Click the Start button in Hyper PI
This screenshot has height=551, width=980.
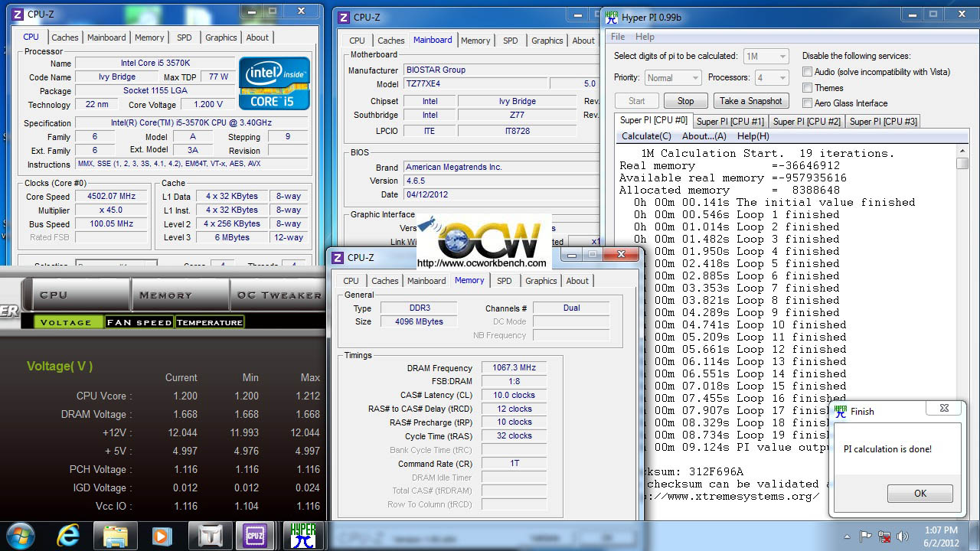[637, 101]
